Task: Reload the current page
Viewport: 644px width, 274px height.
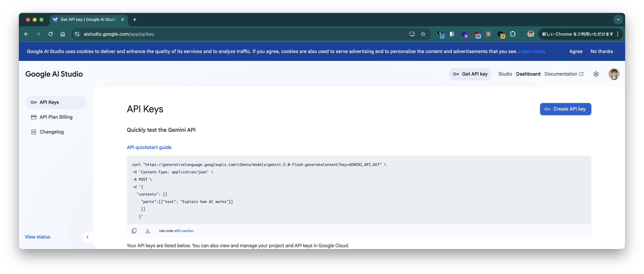Action: (51, 34)
